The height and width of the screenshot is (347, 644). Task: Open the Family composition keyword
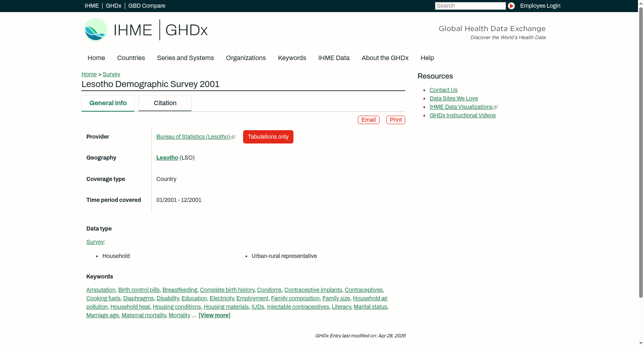coord(295,299)
